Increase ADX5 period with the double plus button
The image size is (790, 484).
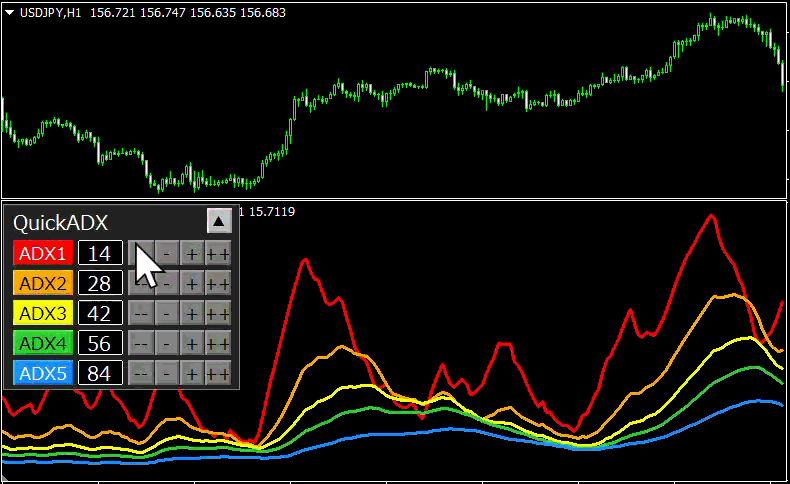218,373
